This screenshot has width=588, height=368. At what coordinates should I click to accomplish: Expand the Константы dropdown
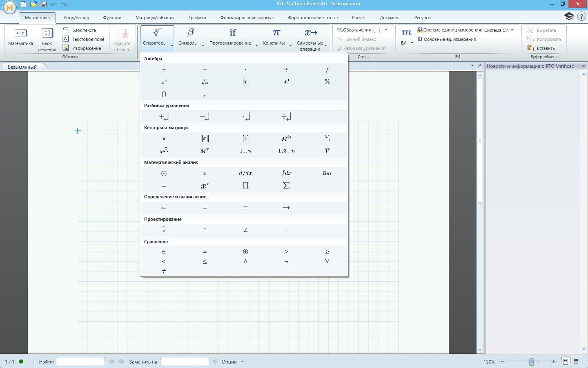point(276,38)
